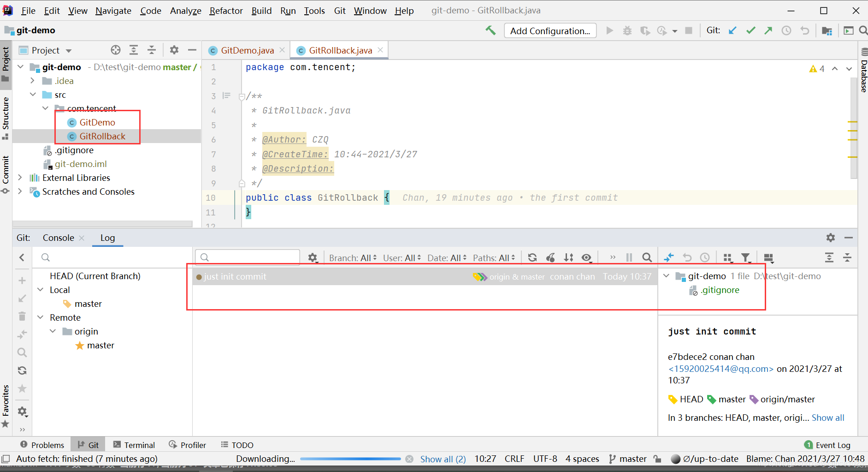Collapse the origin remote node
This screenshot has width=868, height=472.
(x=53, y=331)
